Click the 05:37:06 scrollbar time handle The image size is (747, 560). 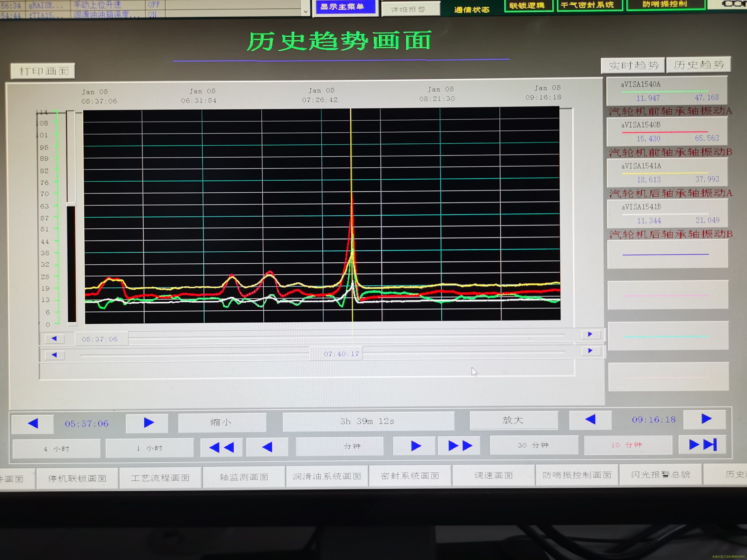tap(102, 339)
